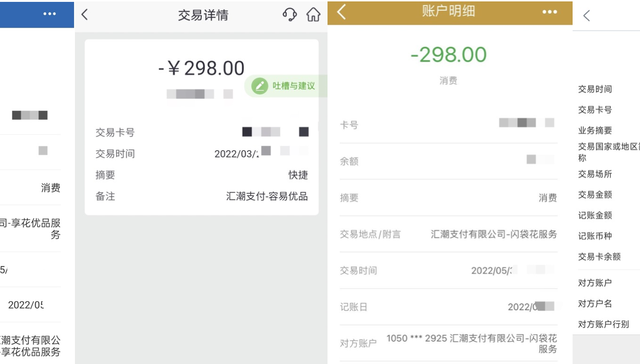Tap the green pencil feedback icon
This screenshot has width=640, height=364.
point(259,86)
